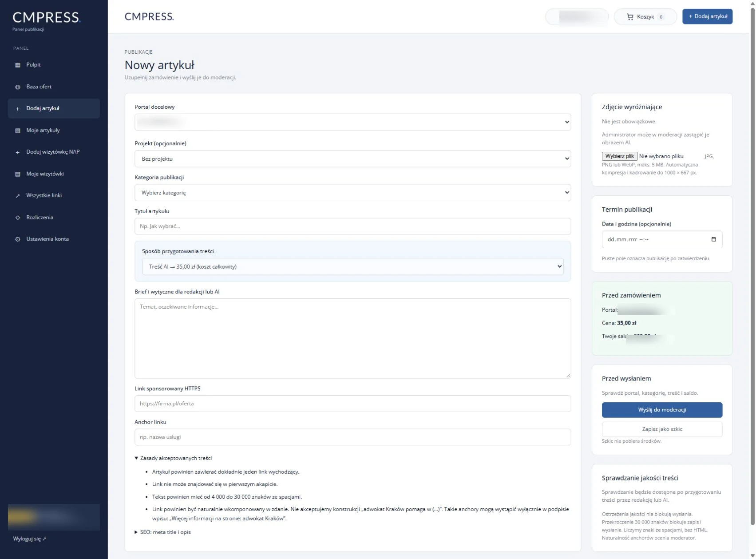The width and height of the screenshot is (756, 559).
Task: Click the Pulpit grid icon in sidebar
Action: pos(18,65)
